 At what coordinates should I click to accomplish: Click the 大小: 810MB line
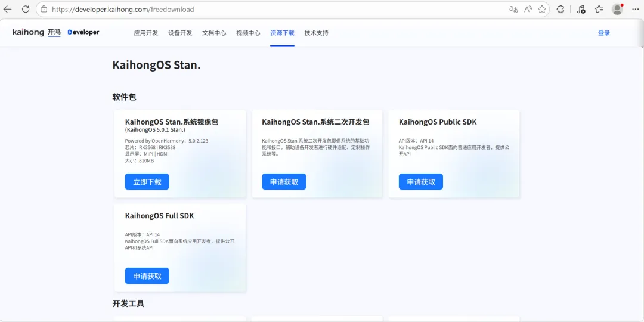point(139,160)
